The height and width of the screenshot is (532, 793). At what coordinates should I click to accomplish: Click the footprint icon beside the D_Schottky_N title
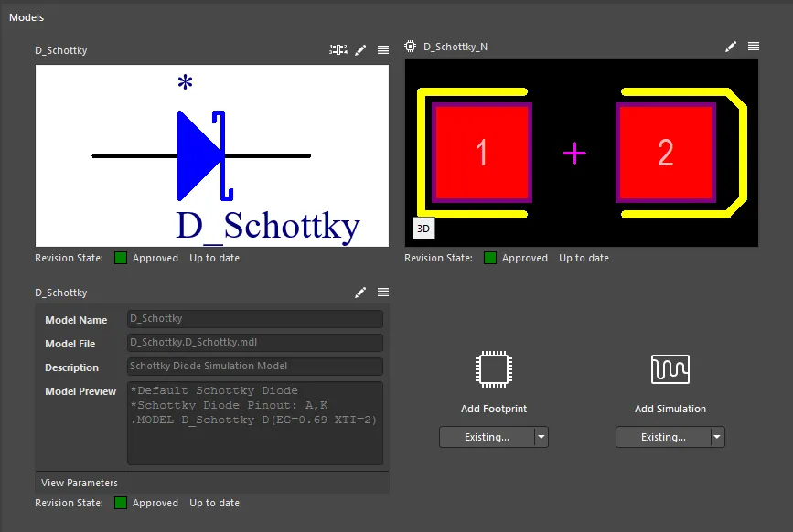tap(409, 46)
